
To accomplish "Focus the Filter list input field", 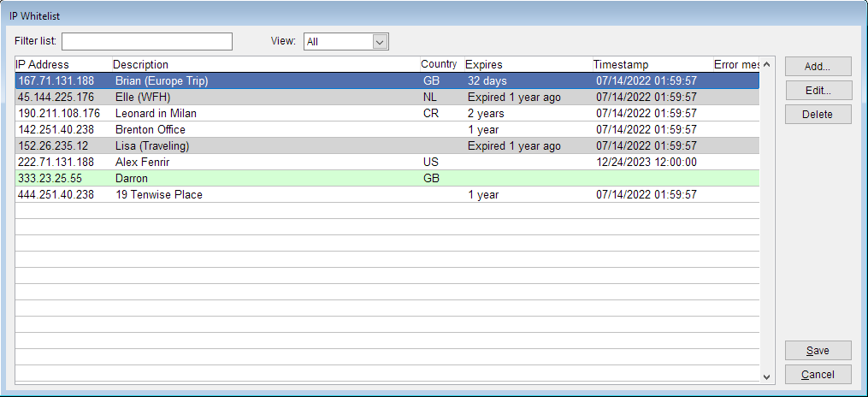I will [x=147, y=42].
